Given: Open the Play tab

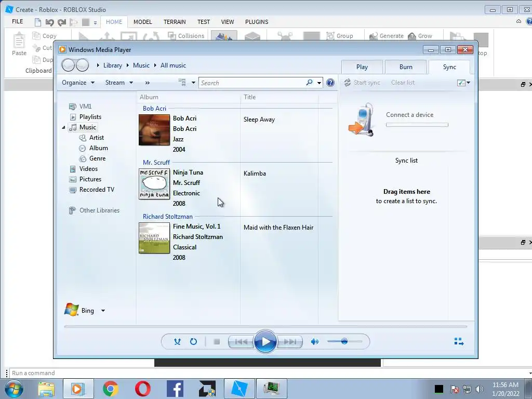Looking at the screenshot, I should pyautogui.click(x=362, y=67).
